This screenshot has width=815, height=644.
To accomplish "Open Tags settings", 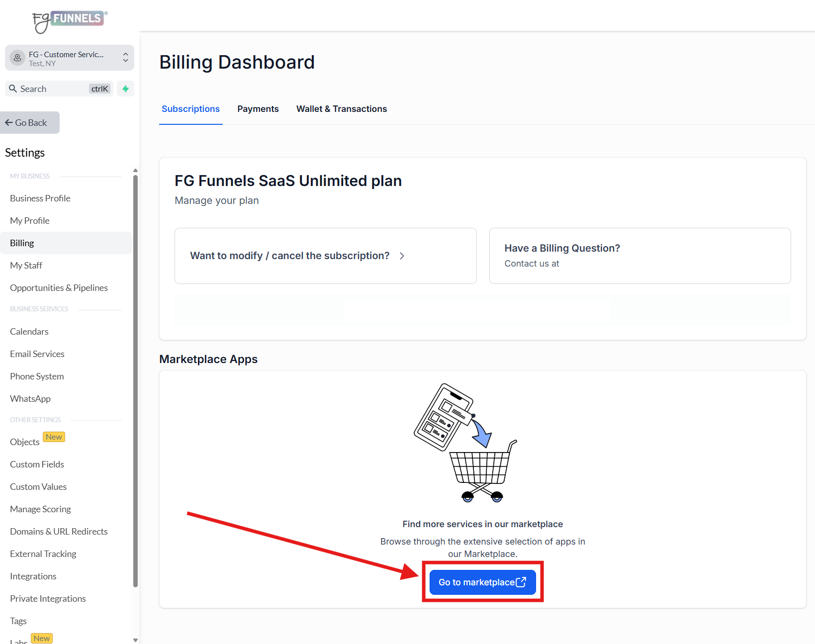I will pos(18,621).
